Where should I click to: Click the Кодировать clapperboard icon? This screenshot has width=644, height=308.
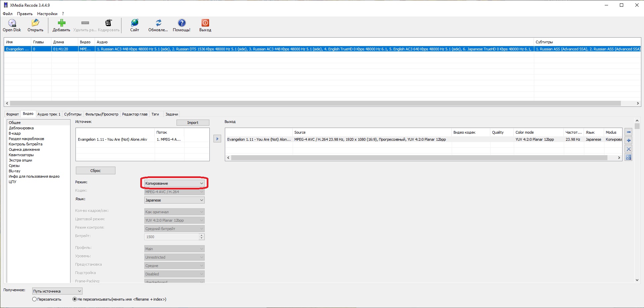point(108,23)
